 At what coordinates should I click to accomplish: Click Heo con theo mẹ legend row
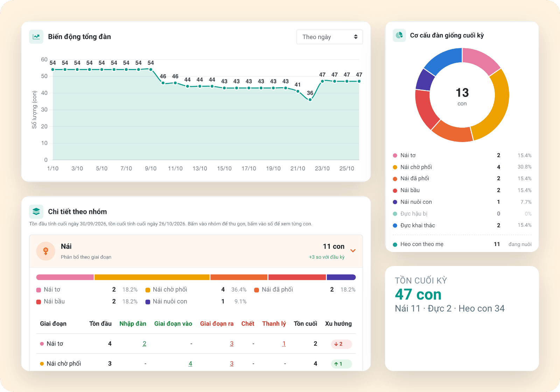(x=462, y=244)
